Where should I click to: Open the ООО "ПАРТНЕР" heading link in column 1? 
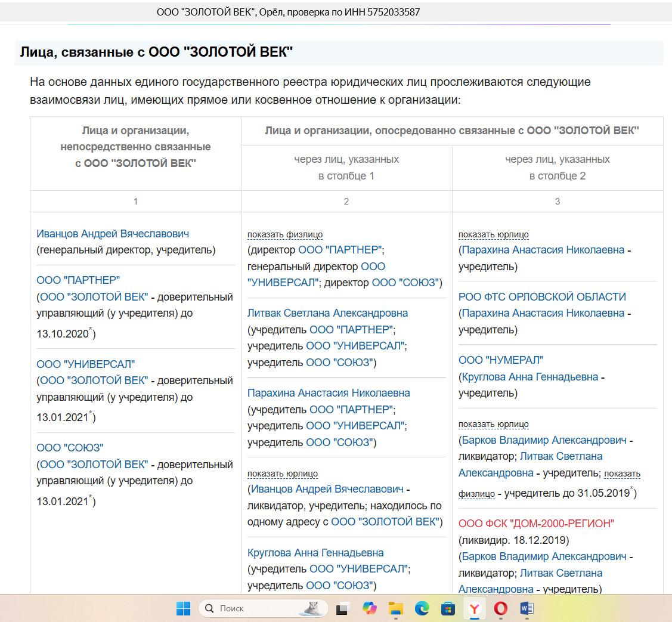click(78, 280)
